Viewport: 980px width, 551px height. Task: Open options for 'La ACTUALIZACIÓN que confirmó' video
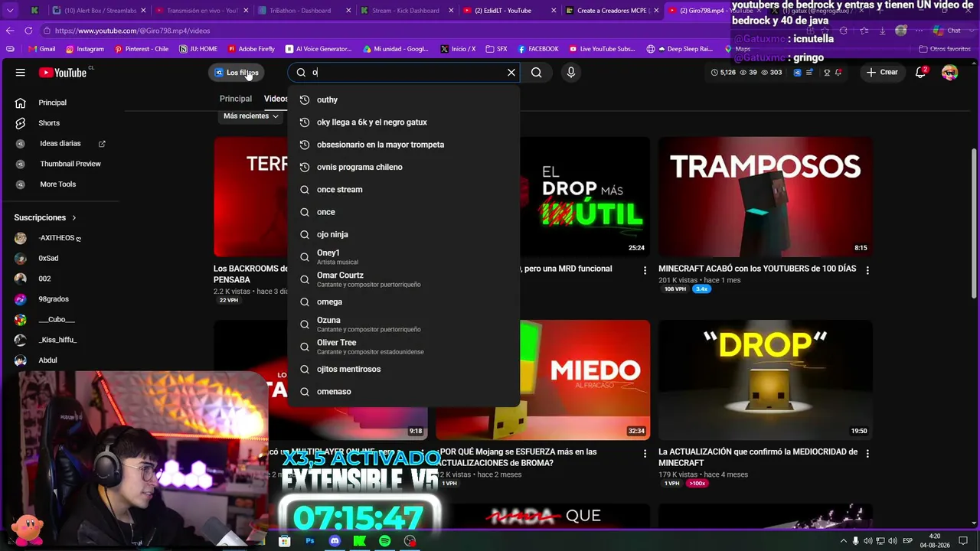coord(867,453)
